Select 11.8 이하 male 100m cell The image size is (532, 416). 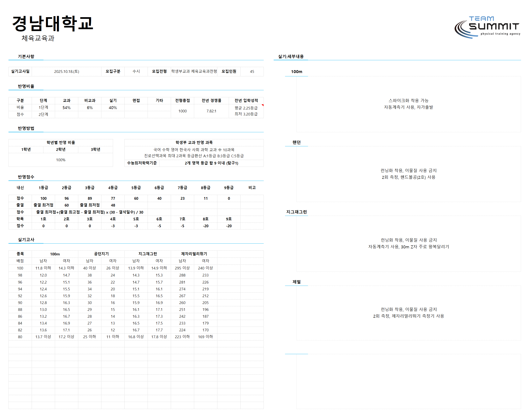[43, 268]
